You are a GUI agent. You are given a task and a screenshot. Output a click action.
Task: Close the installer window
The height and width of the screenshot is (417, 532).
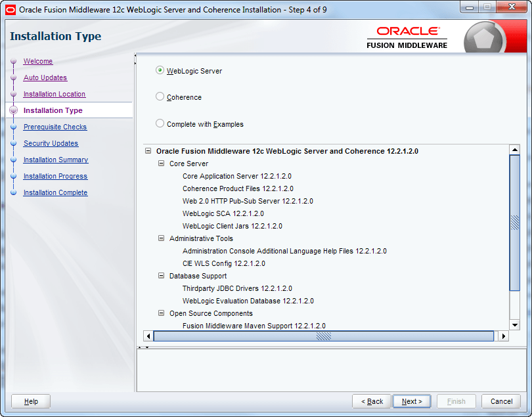512,7
